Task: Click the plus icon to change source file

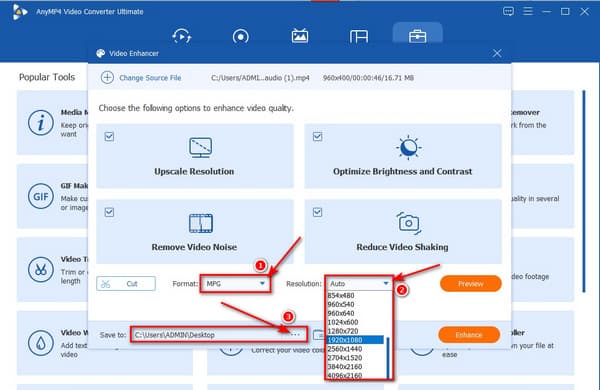Action: pos(107,78)
